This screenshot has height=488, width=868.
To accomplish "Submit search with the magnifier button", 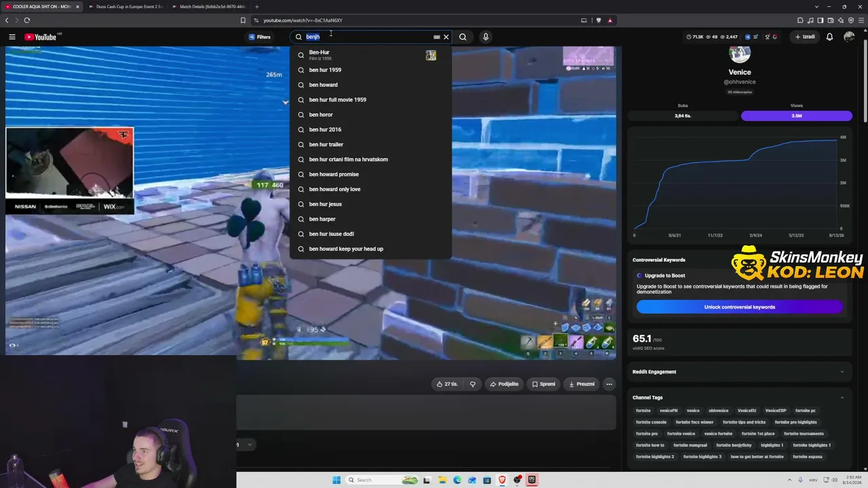I will [462, 37].
